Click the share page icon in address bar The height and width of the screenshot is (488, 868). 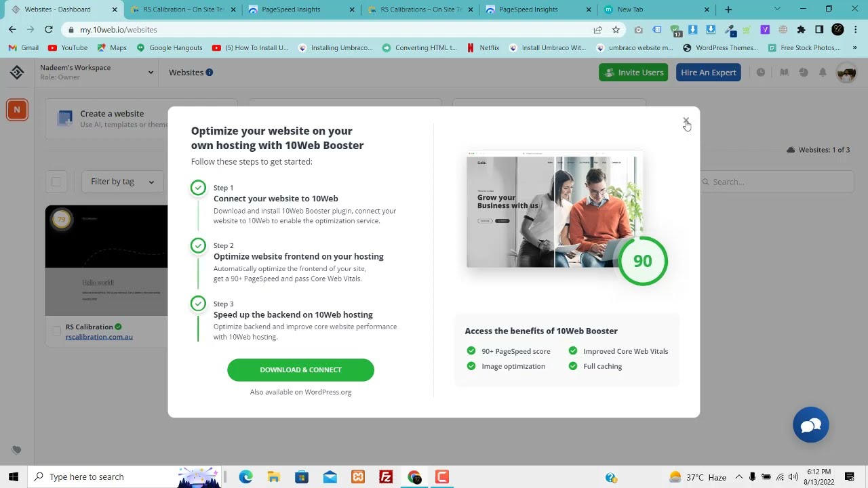597,30
